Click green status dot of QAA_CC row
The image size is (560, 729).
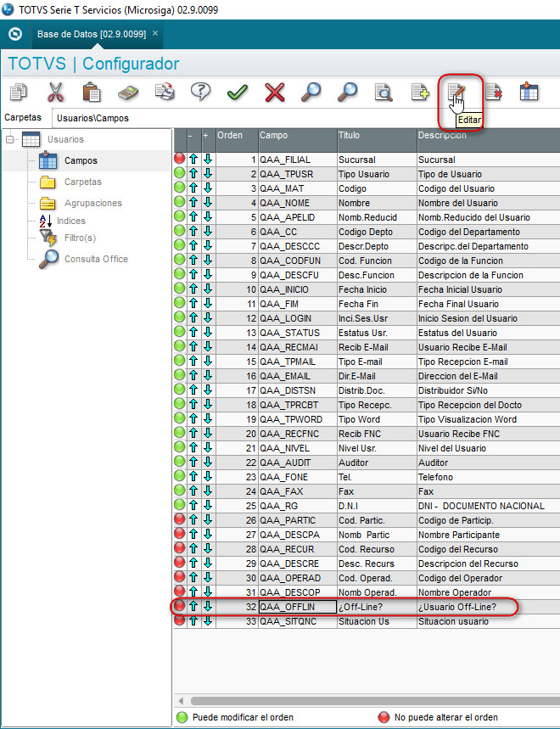pyautogui.click(x=180, y=231)
